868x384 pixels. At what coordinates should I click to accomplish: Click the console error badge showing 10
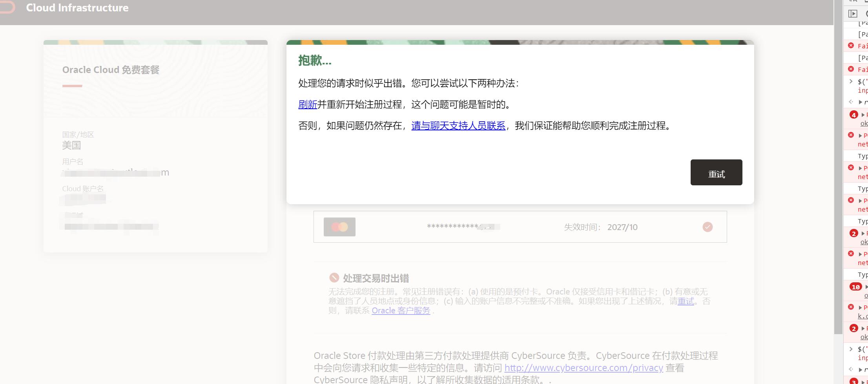[x=856, y=287]
